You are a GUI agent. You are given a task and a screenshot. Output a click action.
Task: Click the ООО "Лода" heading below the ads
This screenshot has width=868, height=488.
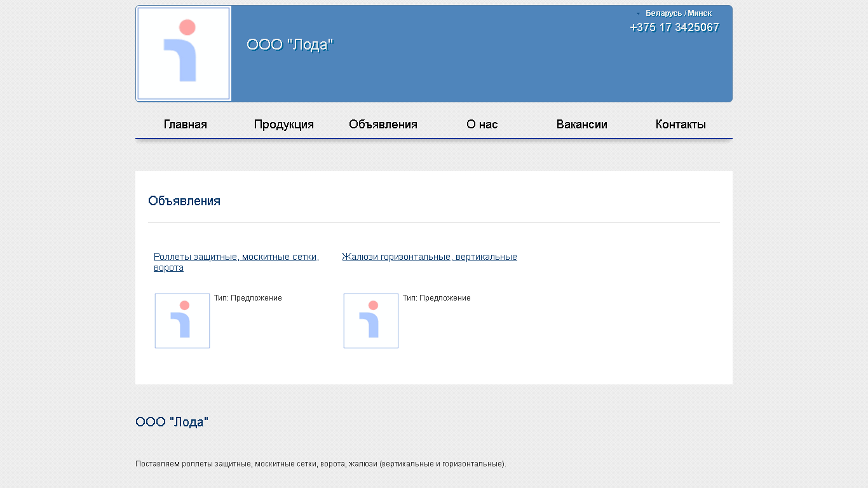[x=172, y=422]
